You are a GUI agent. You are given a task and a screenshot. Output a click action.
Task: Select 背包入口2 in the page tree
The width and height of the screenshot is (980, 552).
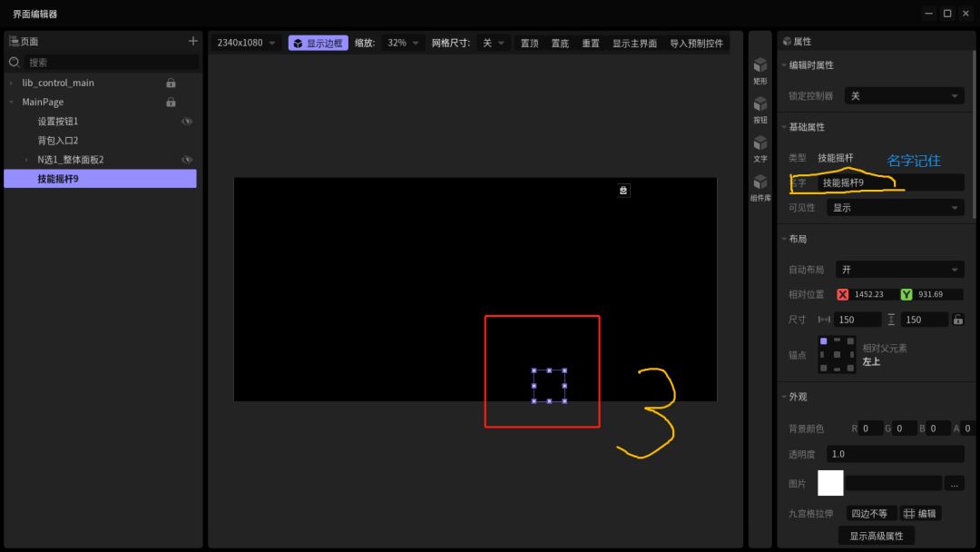[57, 141]
